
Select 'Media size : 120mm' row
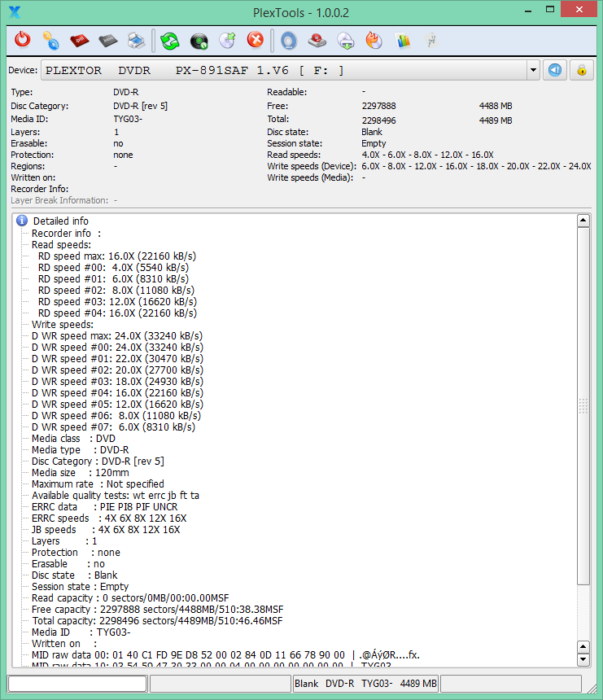[81, 473]
